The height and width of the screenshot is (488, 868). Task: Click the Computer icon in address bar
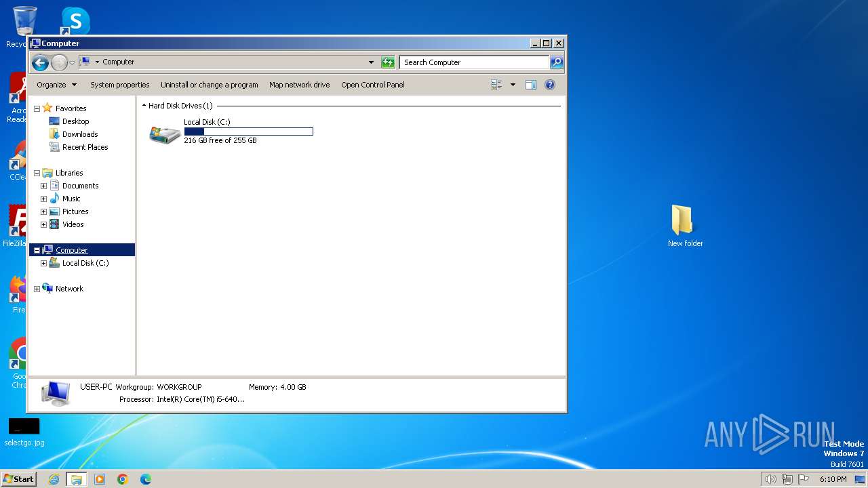click(85, 62)
